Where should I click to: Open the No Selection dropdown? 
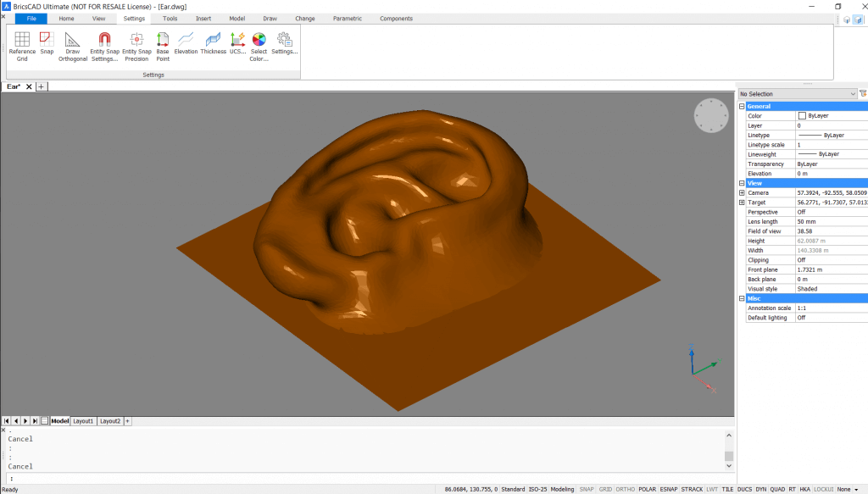pos(851,93)
